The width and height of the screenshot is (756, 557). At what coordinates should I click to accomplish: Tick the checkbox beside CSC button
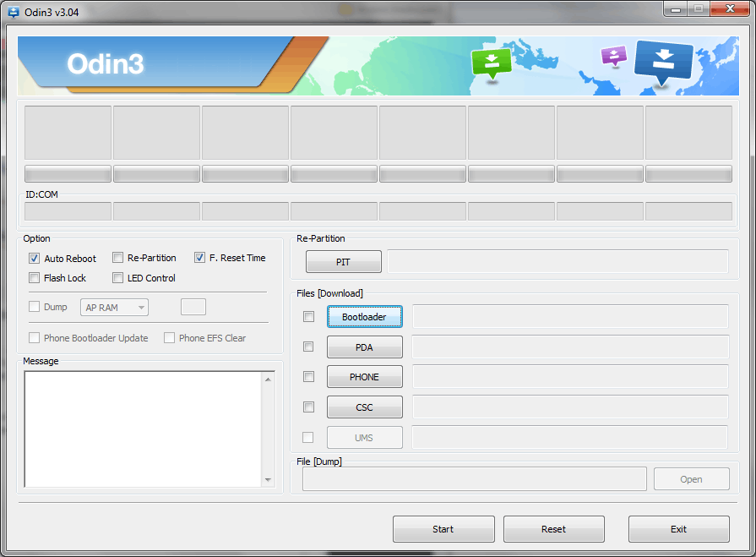(x=308, y=407)
